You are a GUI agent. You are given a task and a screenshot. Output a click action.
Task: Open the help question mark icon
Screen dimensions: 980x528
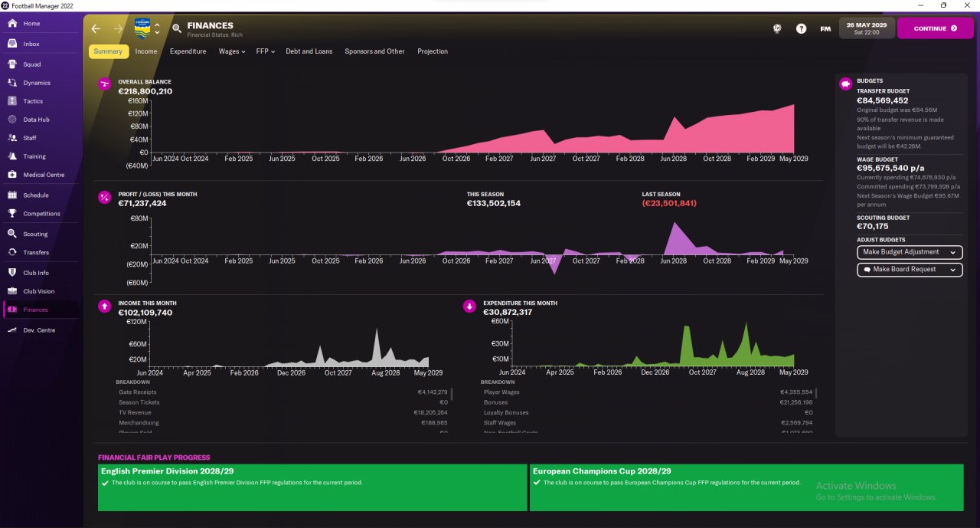(801, 28)
